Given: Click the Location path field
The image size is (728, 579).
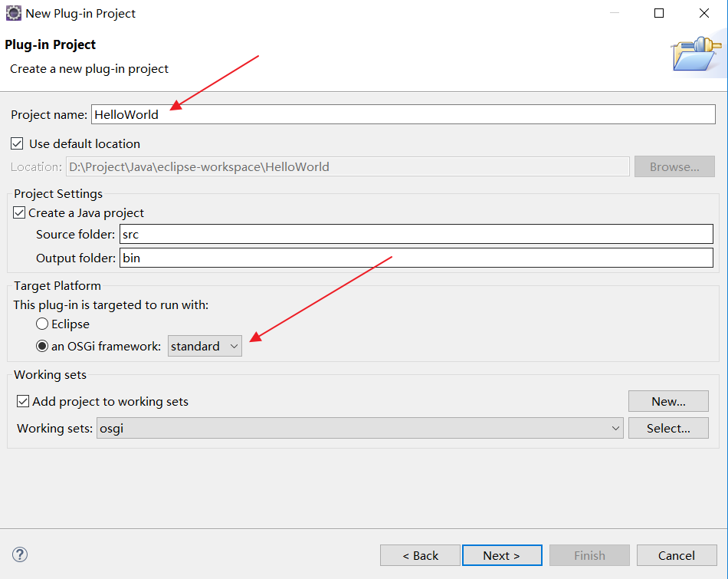Looking at the screenshot, I should 348,167.
